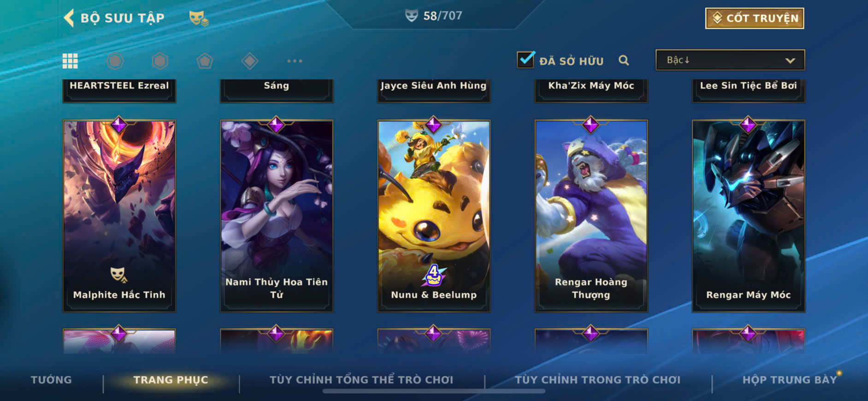The width and height of the screenshot is (868, 401).
Task: Go to the HỘP TRƯNG BÀY tab
Action: pos(790,380)
